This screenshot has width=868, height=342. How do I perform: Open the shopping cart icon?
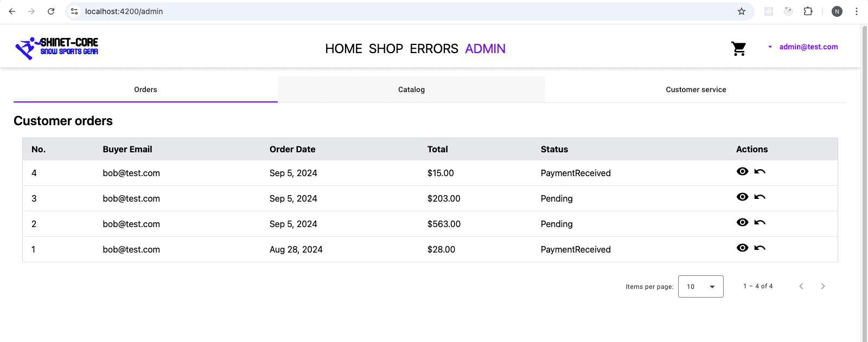pyautogui.click(x=738, y=49)
